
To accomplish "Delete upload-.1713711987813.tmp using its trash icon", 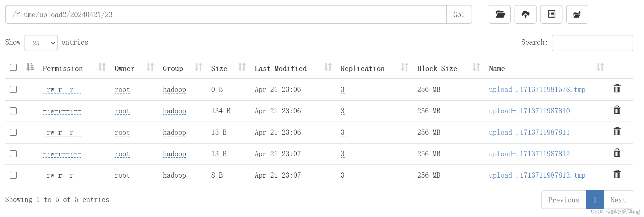I will (x=617, y=174).
